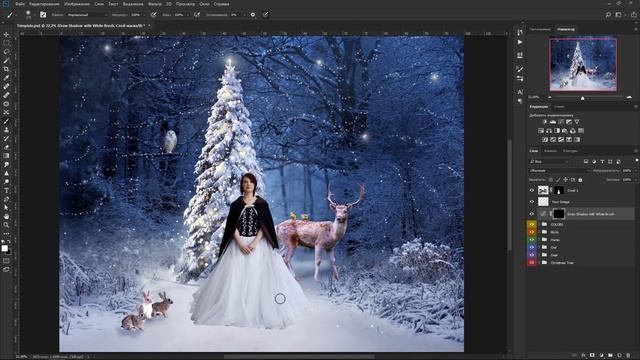Select the Lasso tool

(x=6, y=52)
